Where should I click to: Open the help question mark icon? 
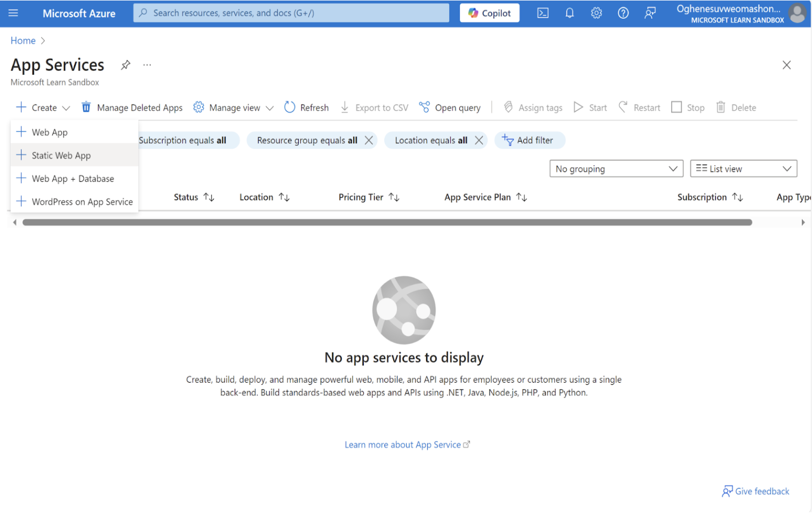[623, 13]
